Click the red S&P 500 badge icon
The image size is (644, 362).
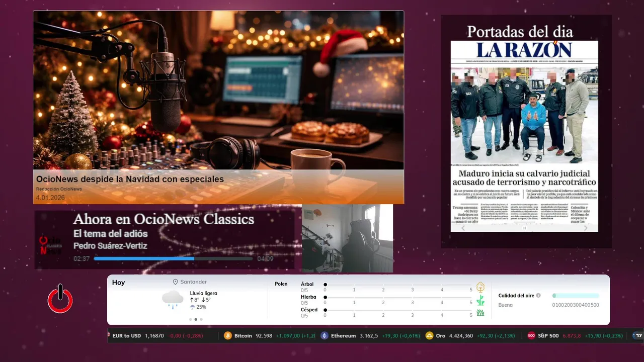click(531, 335)
